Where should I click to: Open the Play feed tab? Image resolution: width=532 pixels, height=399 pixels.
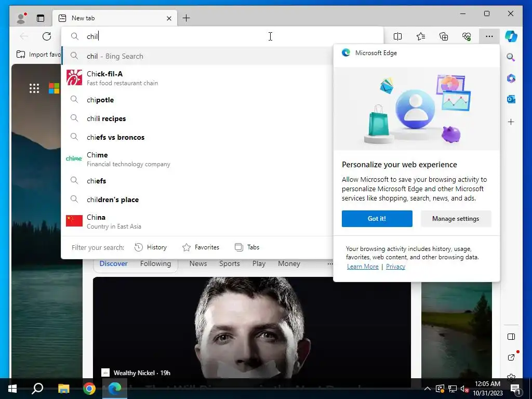coord(259,263)
